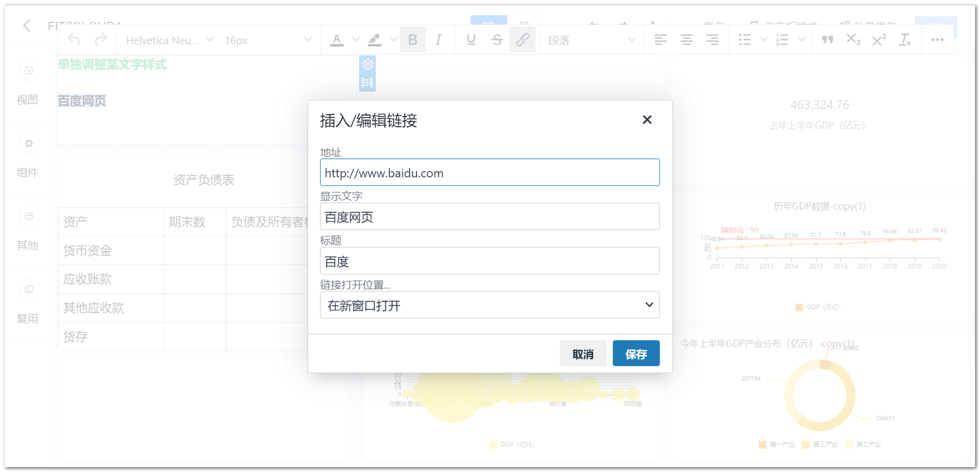Clear text formatting
This screenshot has height=472, width=980.
[x=905, y=40]
